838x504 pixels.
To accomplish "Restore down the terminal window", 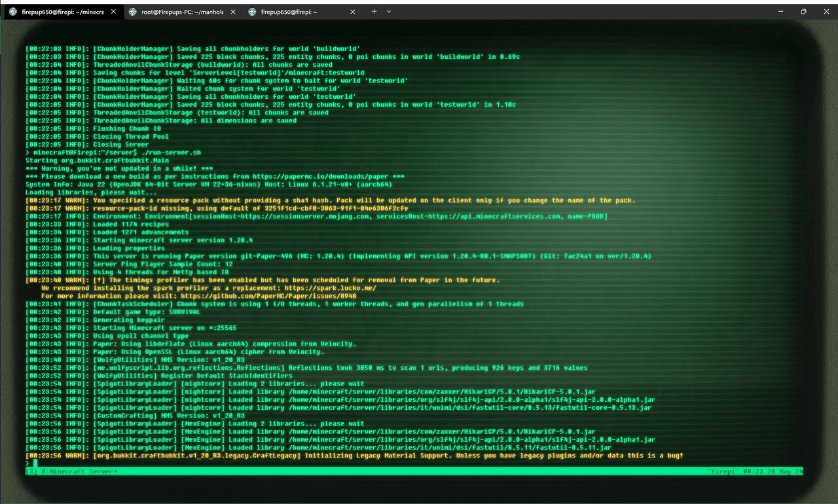I will tap(803, 11).
